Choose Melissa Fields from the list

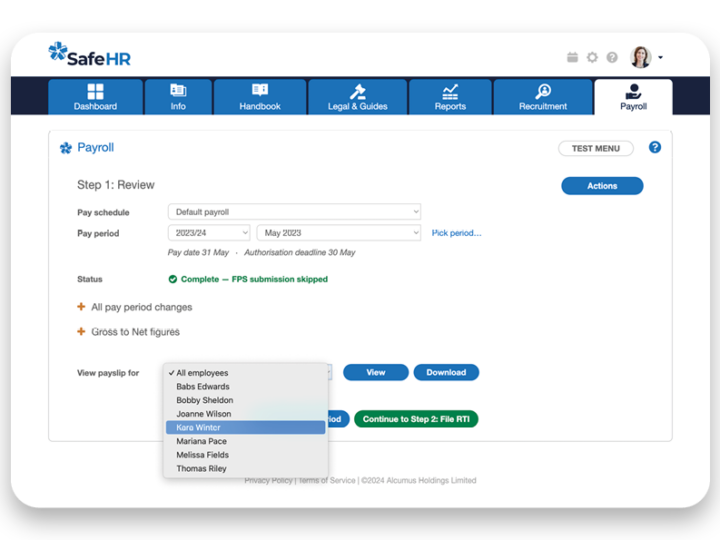(246, 455)
